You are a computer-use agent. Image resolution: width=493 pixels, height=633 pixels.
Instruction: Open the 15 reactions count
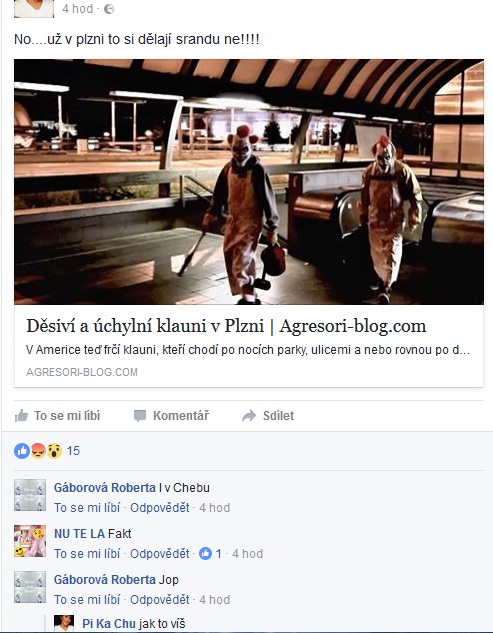pyautogui.click(x=73, y=451)
